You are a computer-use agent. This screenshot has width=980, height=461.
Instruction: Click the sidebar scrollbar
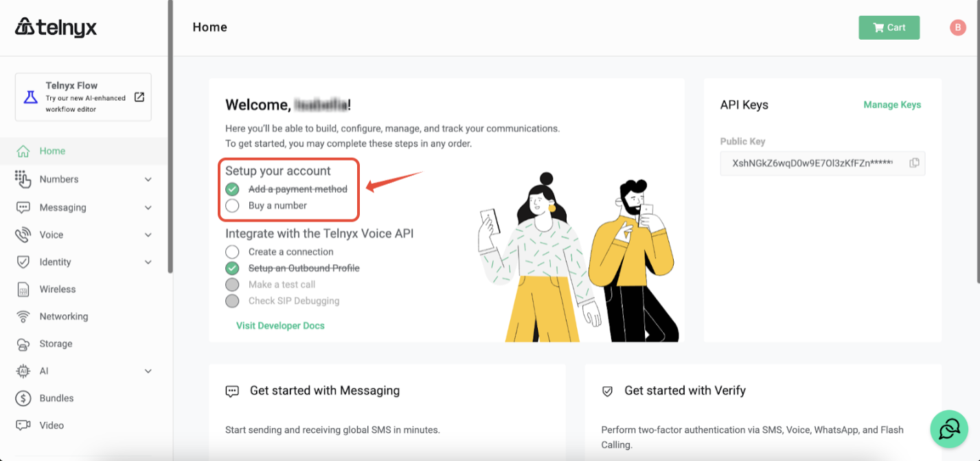point(170,137)
